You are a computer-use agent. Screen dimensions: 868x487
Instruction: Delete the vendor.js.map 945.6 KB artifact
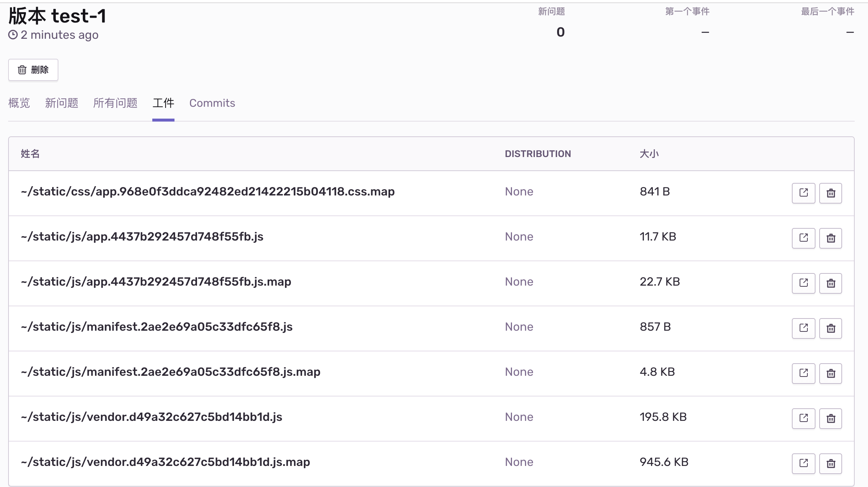(831, 463)
